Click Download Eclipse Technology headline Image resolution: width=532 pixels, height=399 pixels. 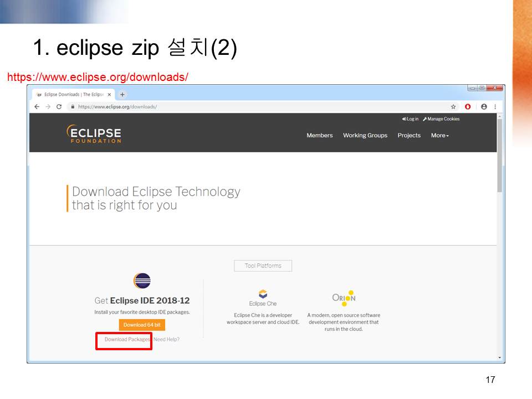(156, 198)
